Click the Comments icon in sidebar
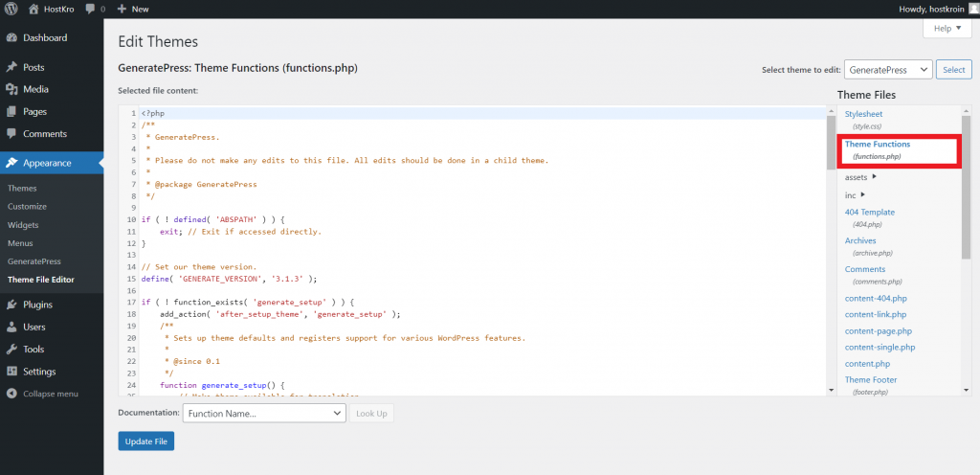The height and width of the screenshot is (475, 980). pyautogui.click(x=11, y=134)
